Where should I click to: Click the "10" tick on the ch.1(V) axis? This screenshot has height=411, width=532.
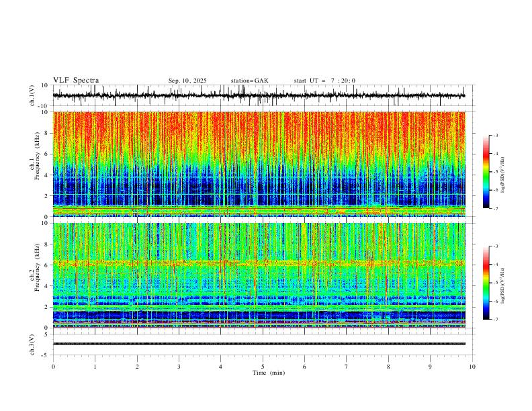[x=45, y=85]
